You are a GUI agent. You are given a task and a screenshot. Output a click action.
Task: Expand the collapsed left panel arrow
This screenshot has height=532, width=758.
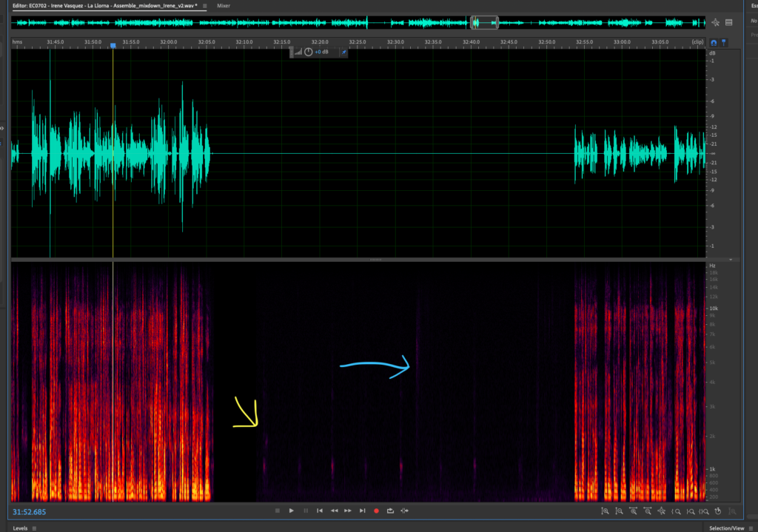[x=2, y=128]
